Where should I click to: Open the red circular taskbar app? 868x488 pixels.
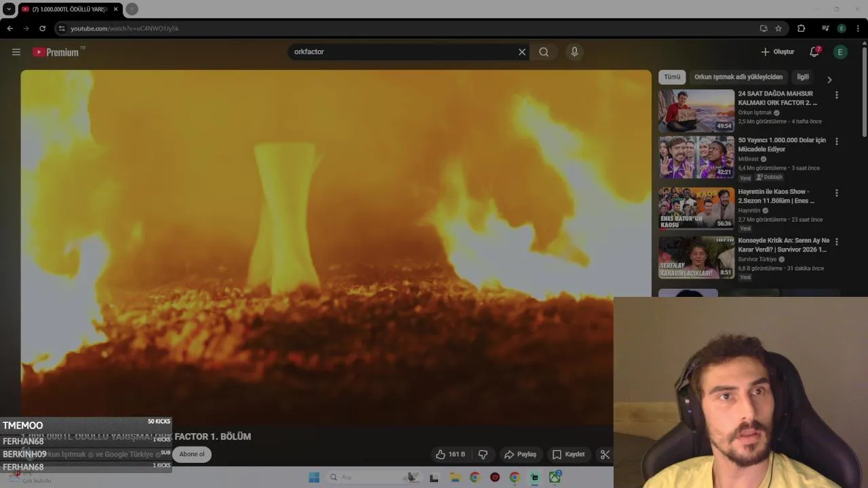pos(495,478)
